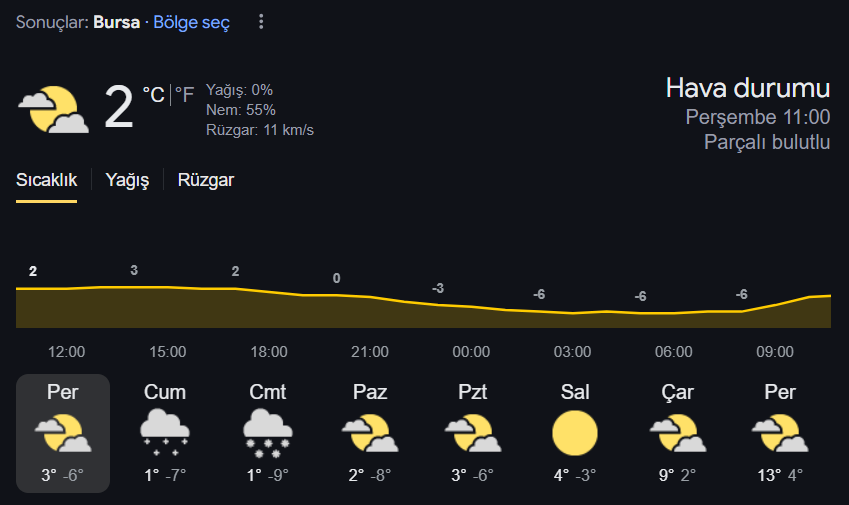Switch to the Yağış tab
Viewport: 849px width, 505px height.
[x=127, y=180]
